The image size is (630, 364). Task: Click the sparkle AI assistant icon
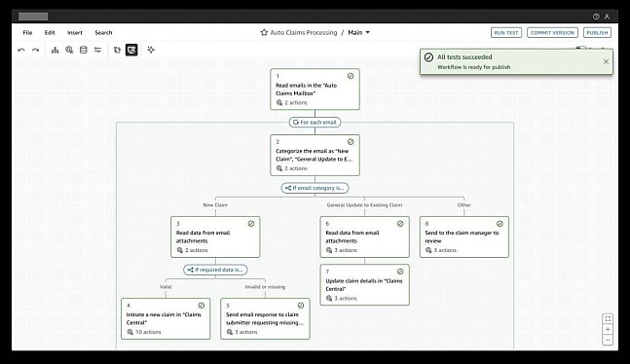coord(151,50)
